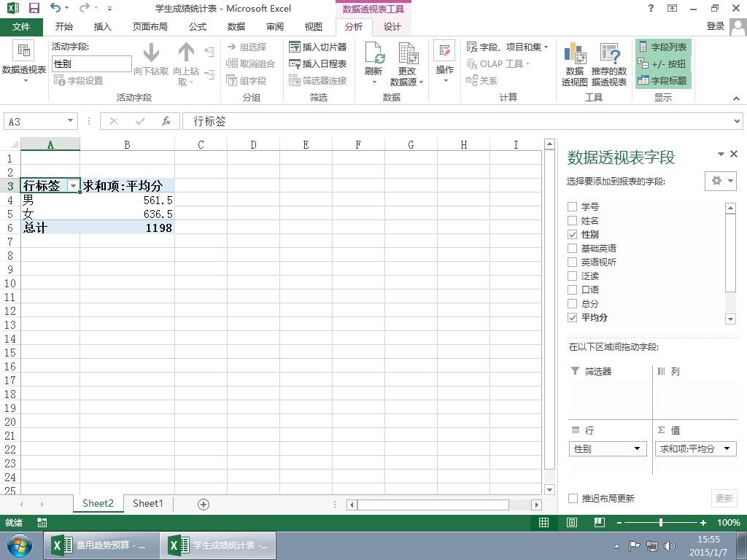Open 字段、项目和集 dropdown

(x=508, y=47)
